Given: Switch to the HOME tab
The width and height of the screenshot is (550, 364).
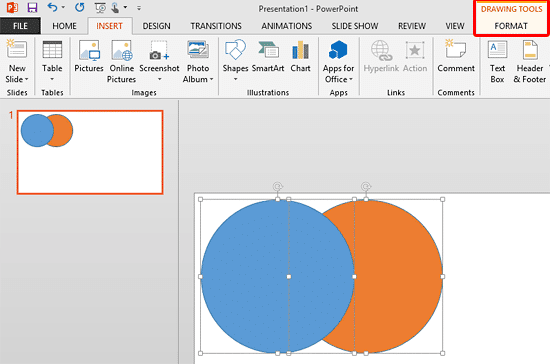Looking at the screenshot, I should coord(64,26).
